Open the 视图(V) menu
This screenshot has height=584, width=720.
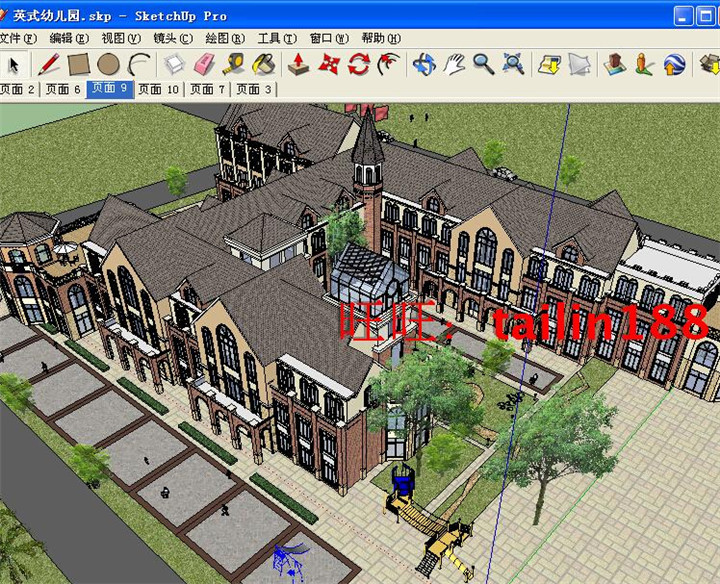click(x=121, y=39)
